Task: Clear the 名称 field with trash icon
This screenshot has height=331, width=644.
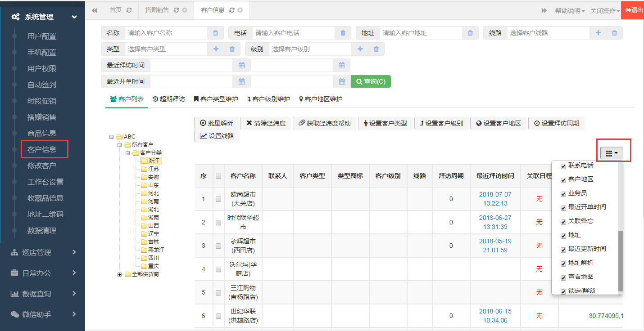Action: pos(215,33)
